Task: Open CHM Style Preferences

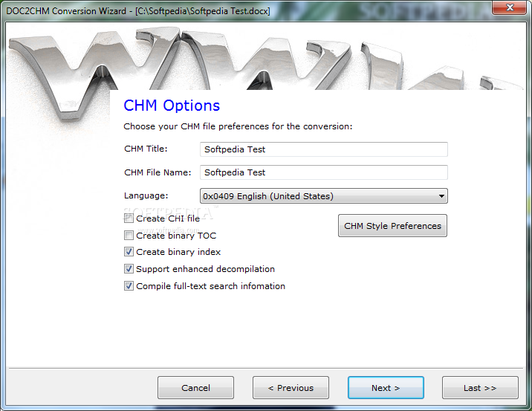Action: click(392, 226)
